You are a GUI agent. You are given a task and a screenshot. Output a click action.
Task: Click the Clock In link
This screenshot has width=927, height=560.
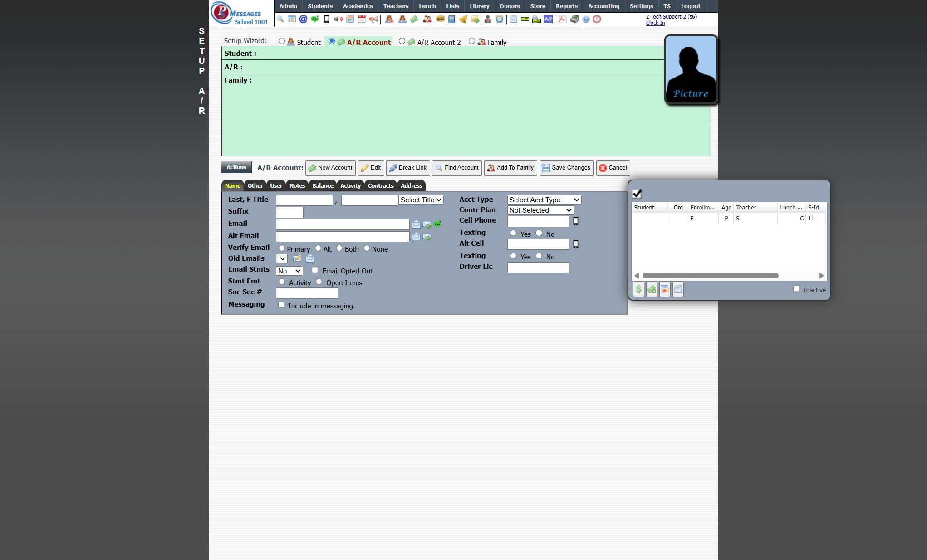655,23
